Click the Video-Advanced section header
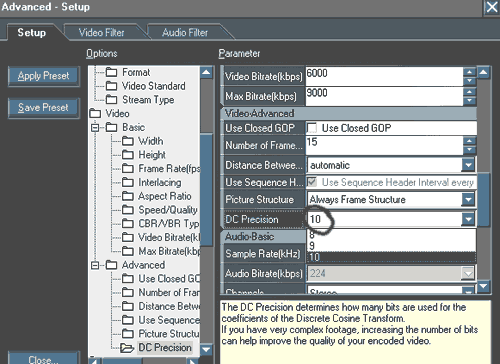Image resolution: width=500 pixels, height=364 pixels. (x=349, y=113)
